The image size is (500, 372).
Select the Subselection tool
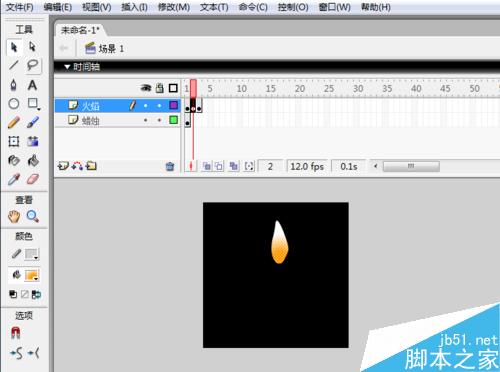(32, 47)
